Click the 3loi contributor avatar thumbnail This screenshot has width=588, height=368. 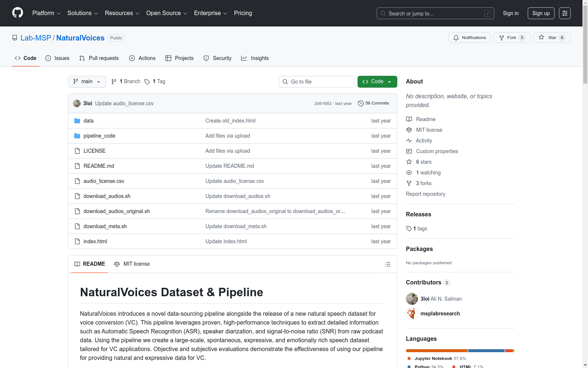(x=412, y=299)
